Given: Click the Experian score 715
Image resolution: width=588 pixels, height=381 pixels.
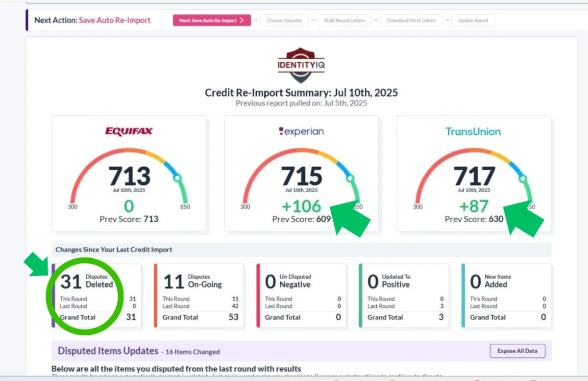Looking at the screenshot, I should (301, 176).
